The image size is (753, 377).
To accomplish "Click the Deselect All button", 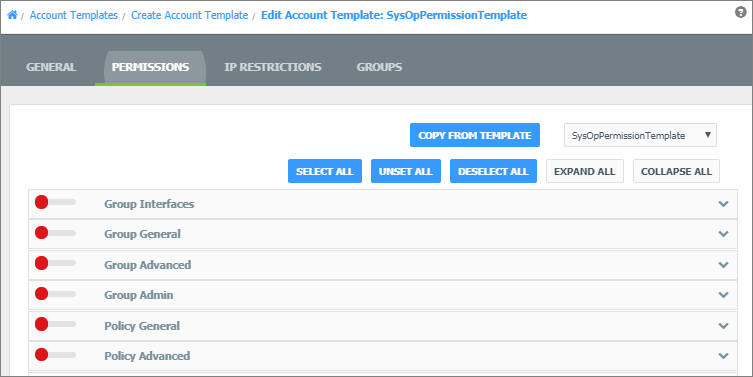I will [x=493, y=171].
